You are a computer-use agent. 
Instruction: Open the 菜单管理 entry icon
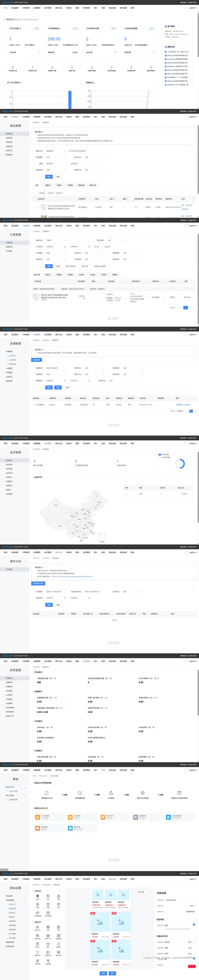coord(136,817)
